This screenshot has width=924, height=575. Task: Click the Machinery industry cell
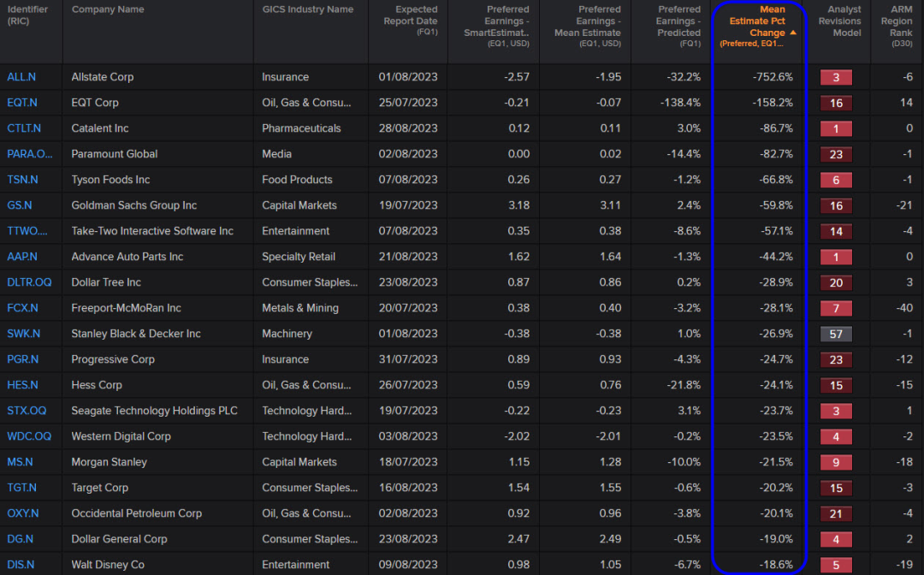tap(287, 334)
